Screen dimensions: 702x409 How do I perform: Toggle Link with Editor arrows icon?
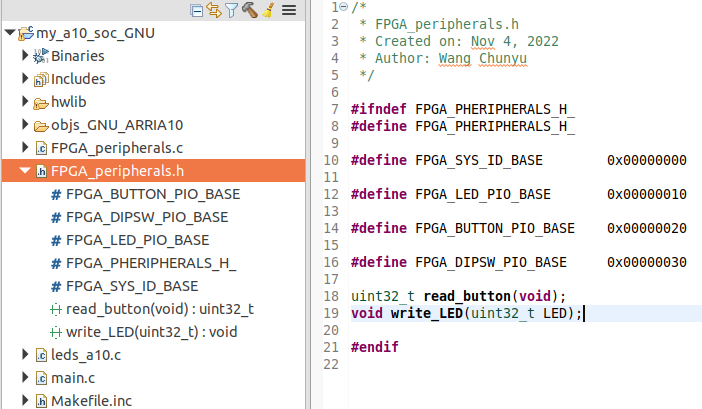tap(214, 10)
